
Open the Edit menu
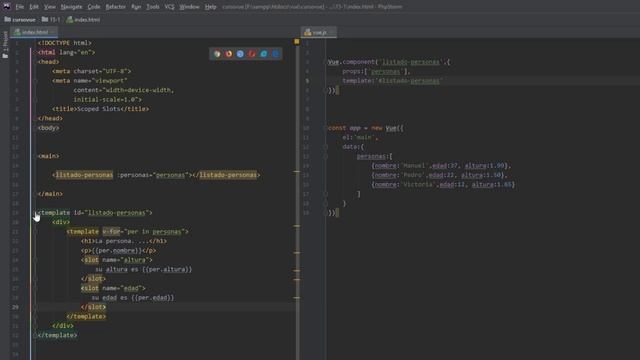coord(34,7)
